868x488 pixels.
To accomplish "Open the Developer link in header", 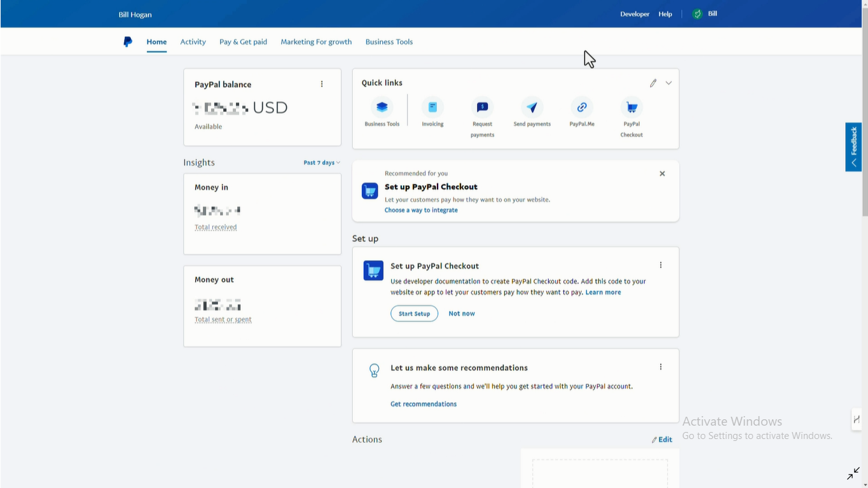I will click(635, 14).
